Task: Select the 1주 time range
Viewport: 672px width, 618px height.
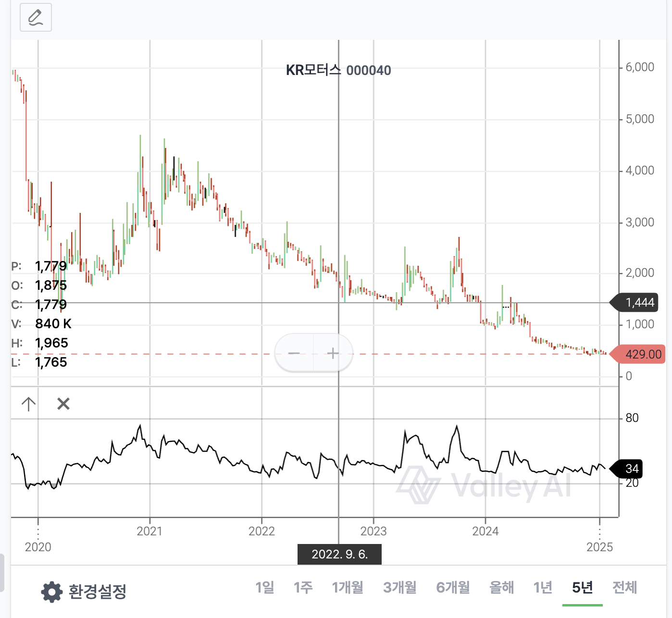Action: pos(303,587)
